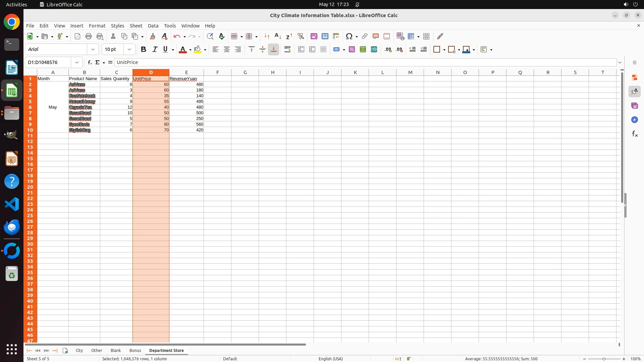
Task: Open the Navigator from the sidebar
Action: [x=634, y=120]
